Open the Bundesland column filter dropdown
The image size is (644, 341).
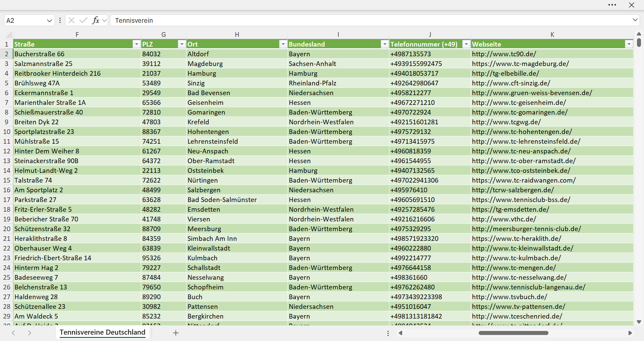[x=385, y=44]
